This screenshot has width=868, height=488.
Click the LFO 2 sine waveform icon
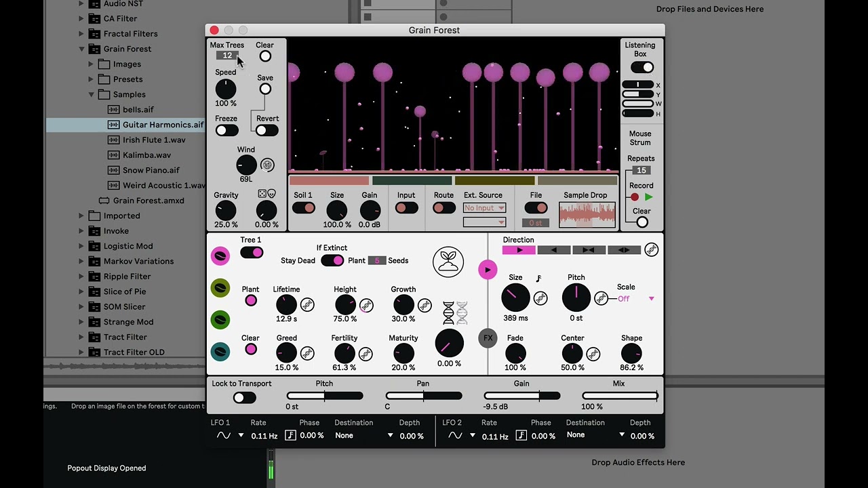[x=455, y=436]
